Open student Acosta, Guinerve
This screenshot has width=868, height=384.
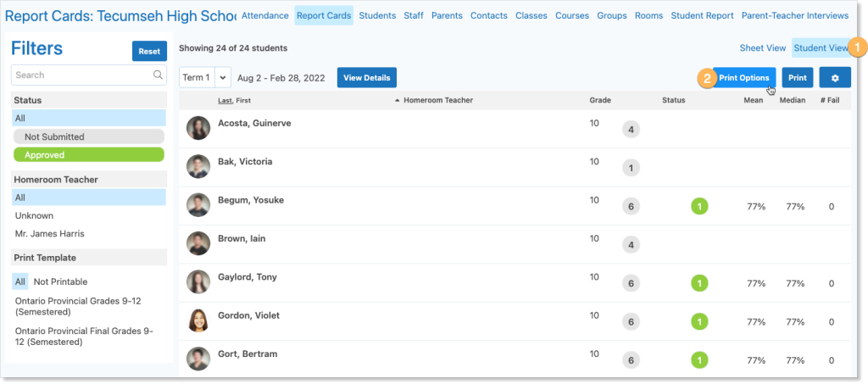coord(254,124)
